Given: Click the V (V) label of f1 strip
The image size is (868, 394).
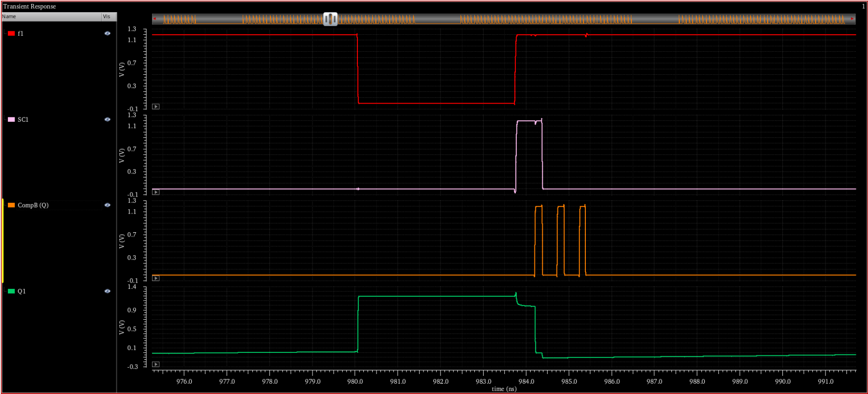Looking at the screenshot, I should click(121, 69).
